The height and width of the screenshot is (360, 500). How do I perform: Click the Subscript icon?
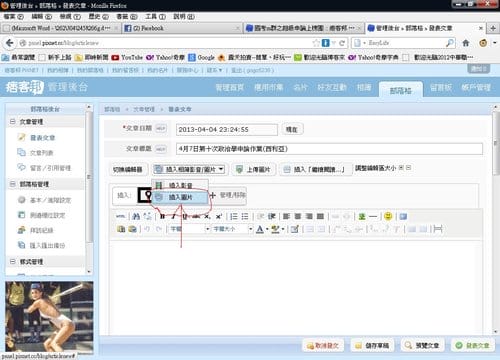(207, 216)
